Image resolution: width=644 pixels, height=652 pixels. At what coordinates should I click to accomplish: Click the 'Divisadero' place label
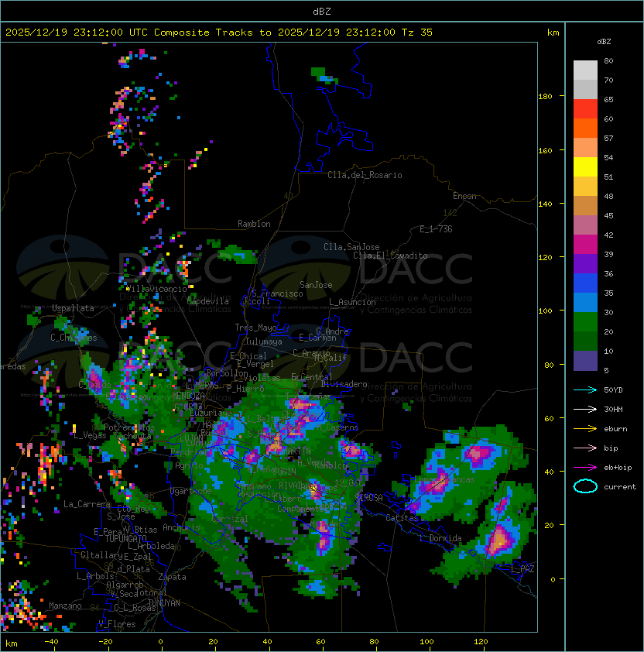pyautogui.click(x=344, y=384)
